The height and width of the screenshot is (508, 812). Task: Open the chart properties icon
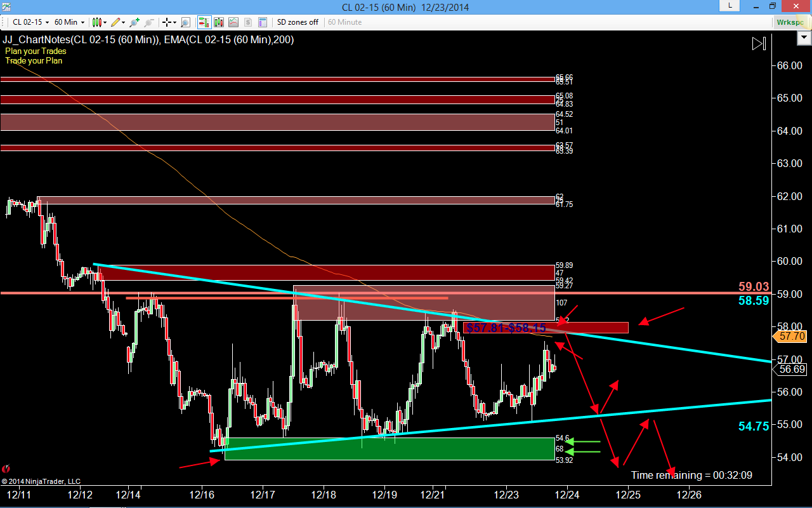(263, 22)
